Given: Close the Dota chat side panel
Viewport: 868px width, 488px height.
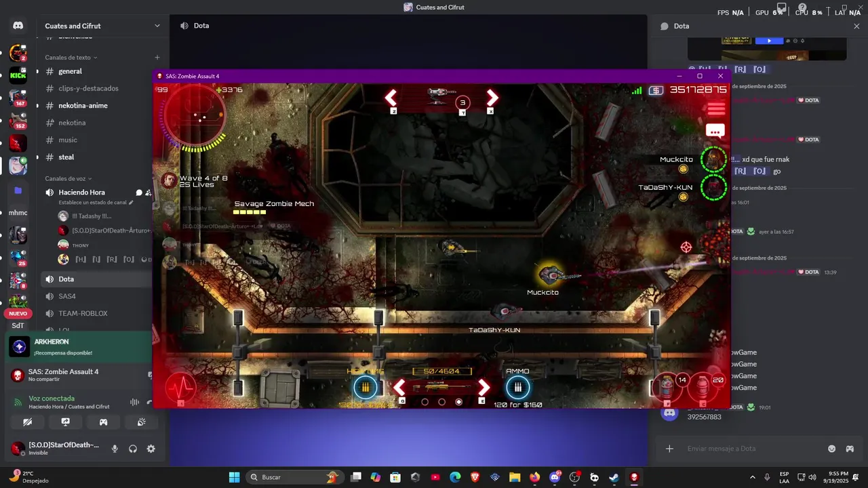Looking at the screenshot, I should (x=856, y=26).
